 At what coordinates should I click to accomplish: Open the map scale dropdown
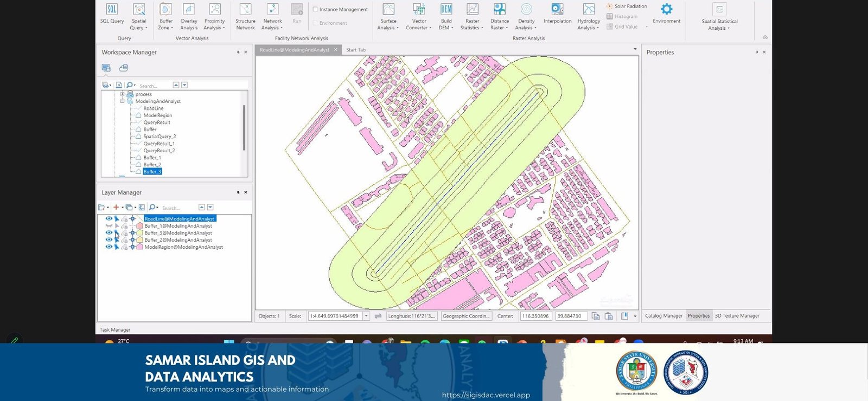[x=366, y=316]
